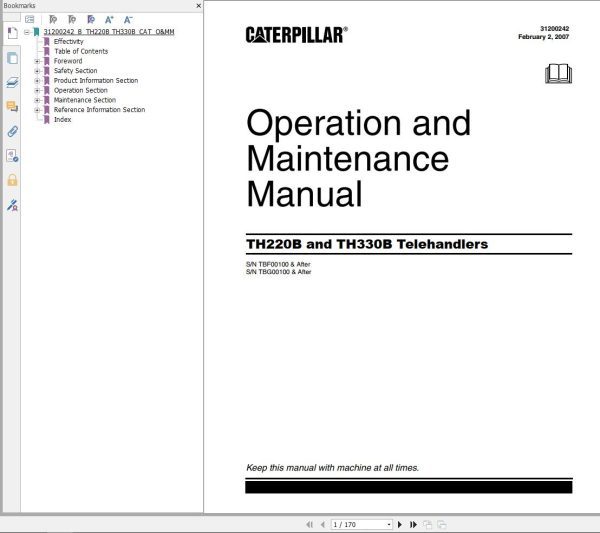Go to the Maintenance Section bookmark
Image resolution: width=600 pixels, height=533 pixels.
85,100
